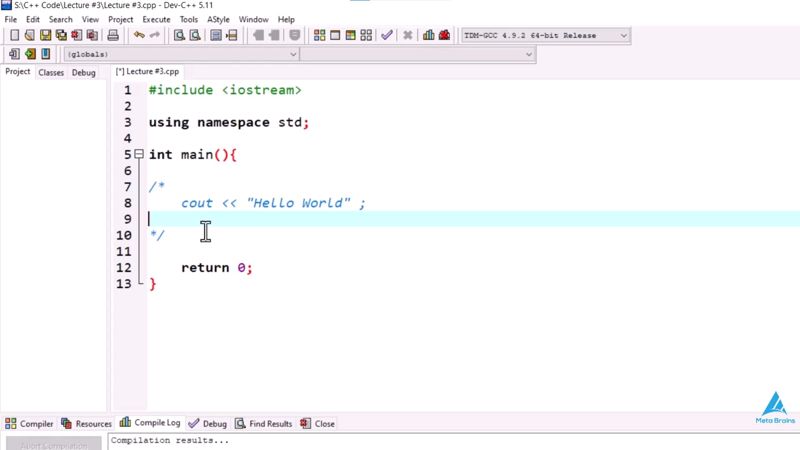800x450 pixels.
Task: Click the green Toggle bookmark icon
Action: 30,54
